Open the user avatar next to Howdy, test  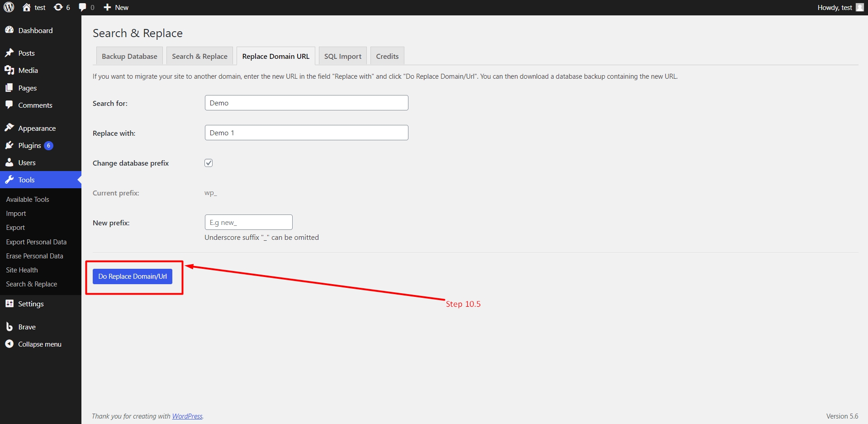860,7
